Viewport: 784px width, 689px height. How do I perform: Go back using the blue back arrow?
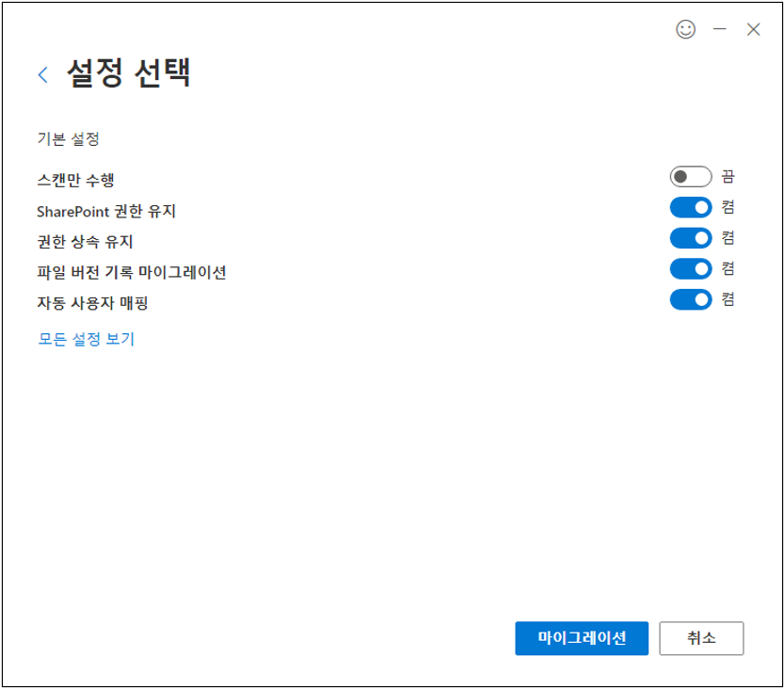click(x=43, y=75)
